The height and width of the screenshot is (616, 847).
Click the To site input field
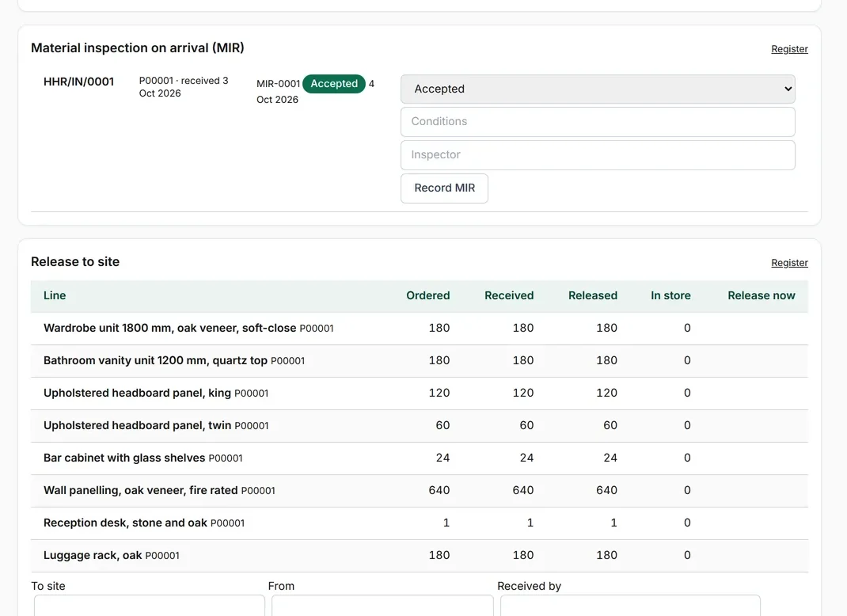[150, 606]
